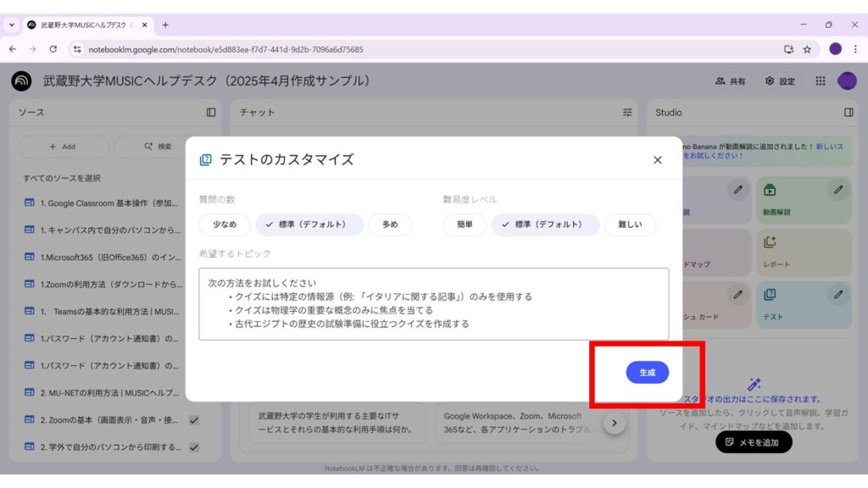Click the blue 生成 button
Viewport: 868px width, 488px height.
pyautogui.click(x=647, y=373)
